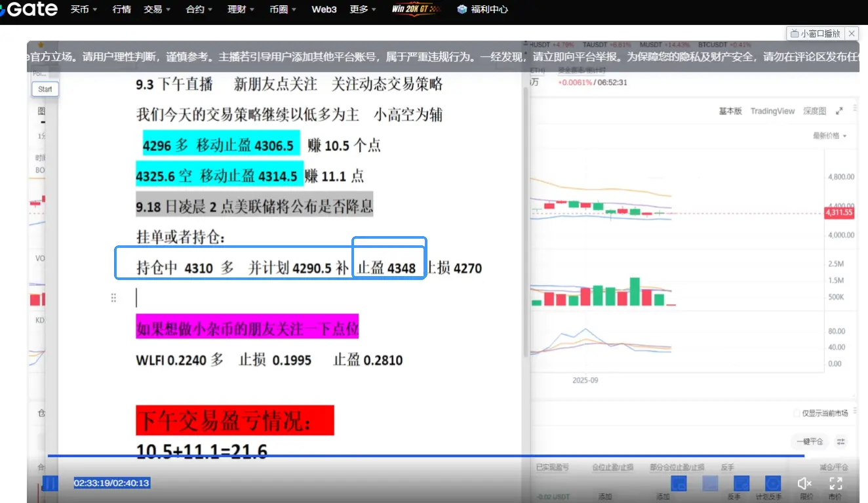Click the 部分仓位止盈/止损 column header
The height and width of the screenshot is (503, 868).
(x=677, y=468)
